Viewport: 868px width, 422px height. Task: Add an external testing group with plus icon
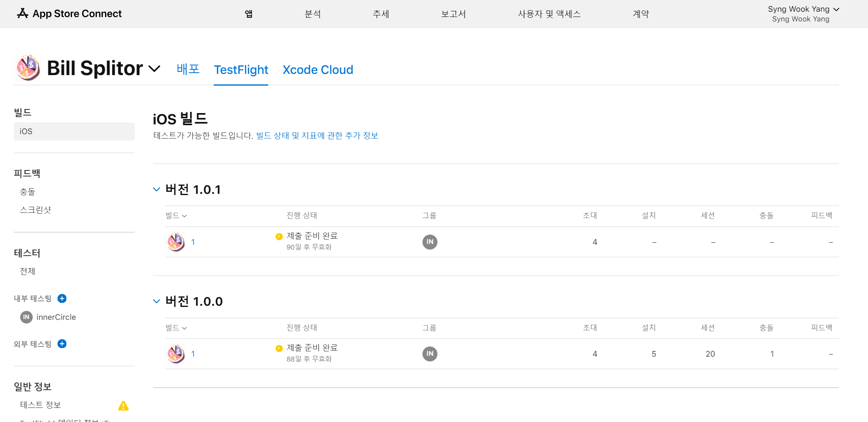[x=62, y=344]
